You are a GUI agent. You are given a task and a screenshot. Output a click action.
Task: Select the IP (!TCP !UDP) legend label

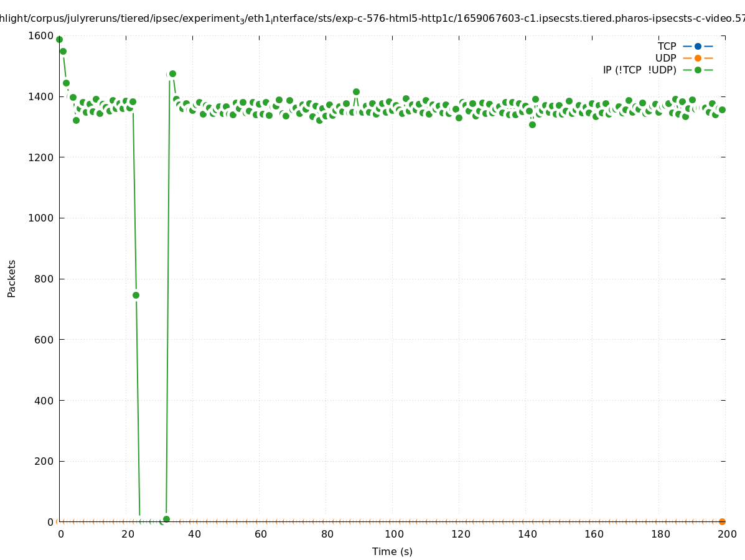pos(639,70)
